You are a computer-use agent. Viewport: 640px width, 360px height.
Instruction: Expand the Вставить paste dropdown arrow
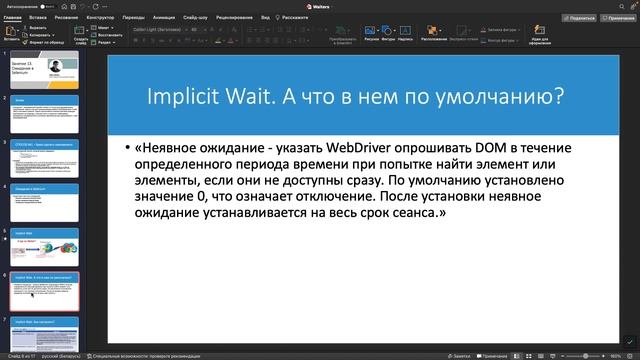point(18,31)
